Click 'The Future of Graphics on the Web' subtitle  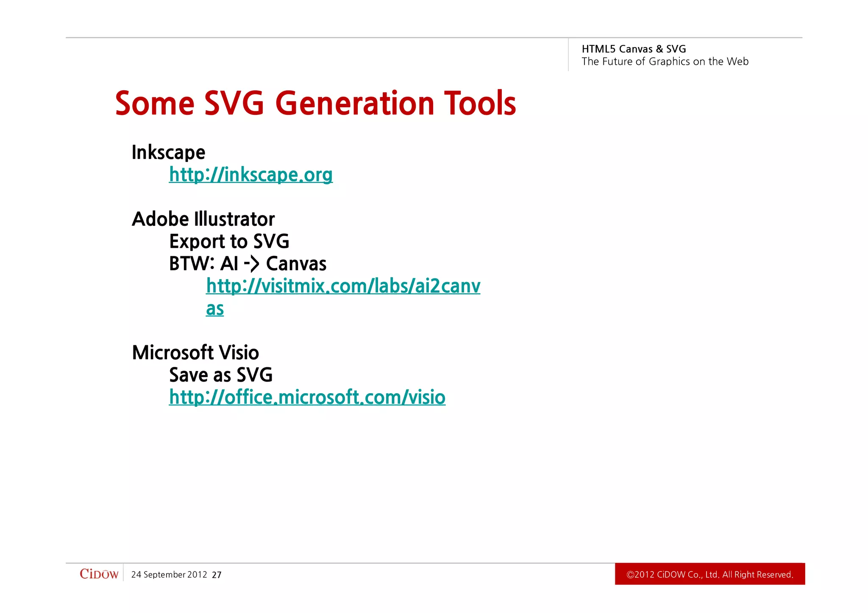click(x=665, y=61)
